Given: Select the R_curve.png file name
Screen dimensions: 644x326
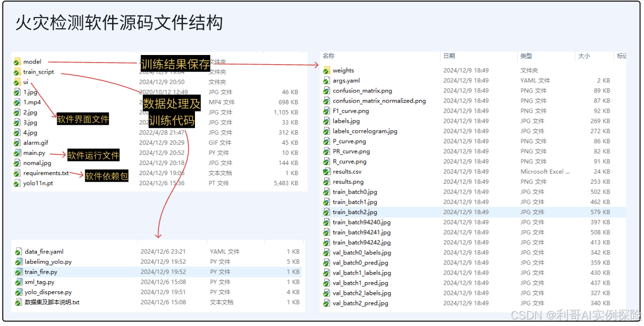Looking at the screenshot, I should tap(350, 161).
